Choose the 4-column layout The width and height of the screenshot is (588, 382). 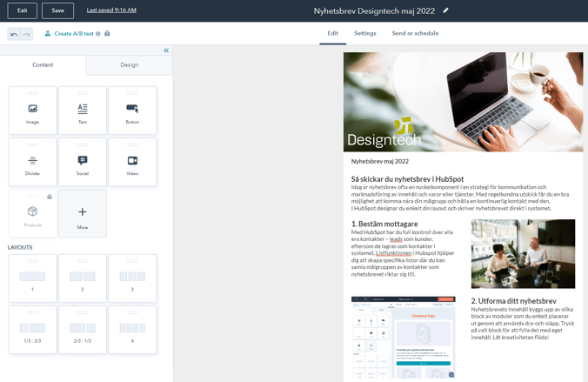132,330
